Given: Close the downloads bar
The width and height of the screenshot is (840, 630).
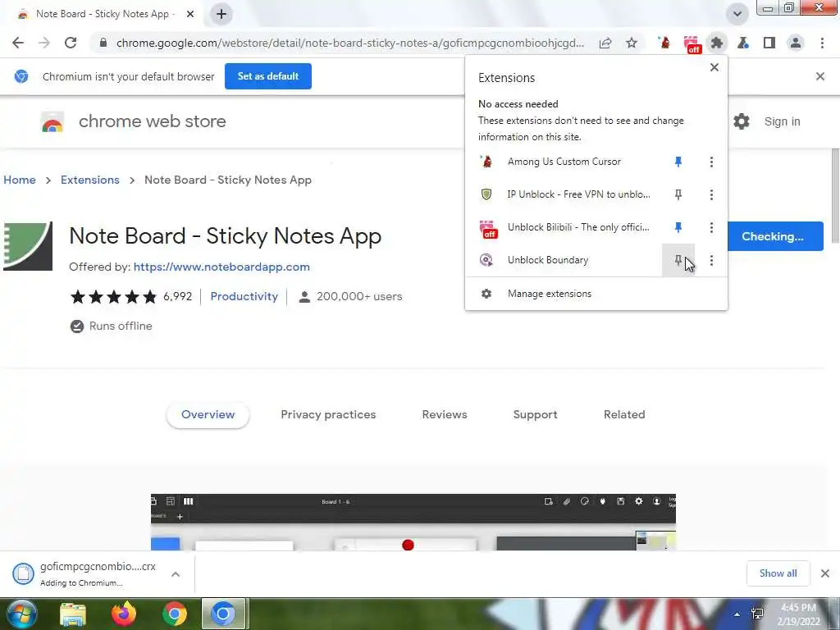Looking at the screenshot, I should point(825,573).
